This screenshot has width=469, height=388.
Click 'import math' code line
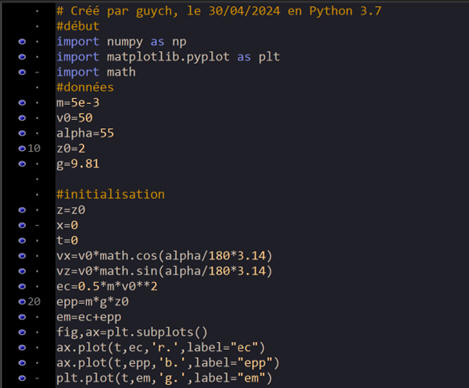(x=96, y=72)
